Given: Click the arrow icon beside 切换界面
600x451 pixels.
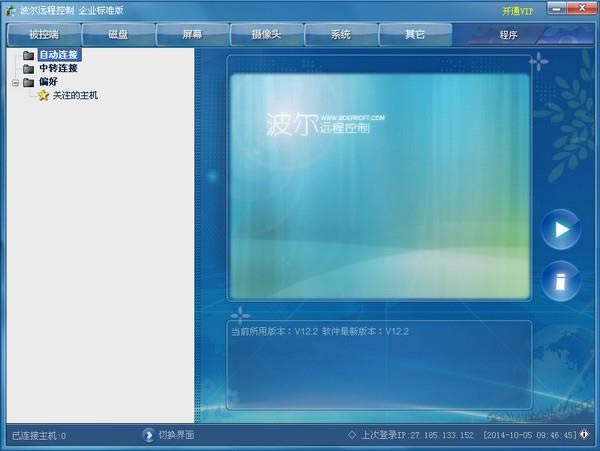Looking at the screenshot, I should (148, 435).
